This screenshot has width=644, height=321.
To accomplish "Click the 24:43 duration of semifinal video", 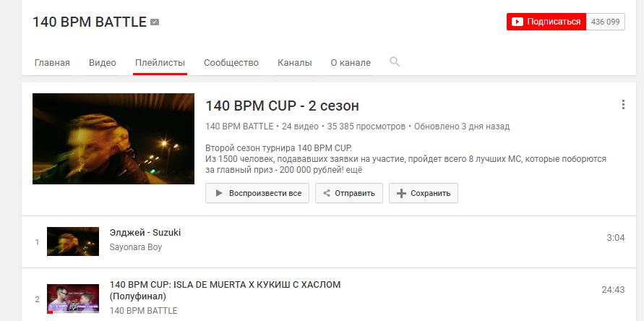I will 613,290.
